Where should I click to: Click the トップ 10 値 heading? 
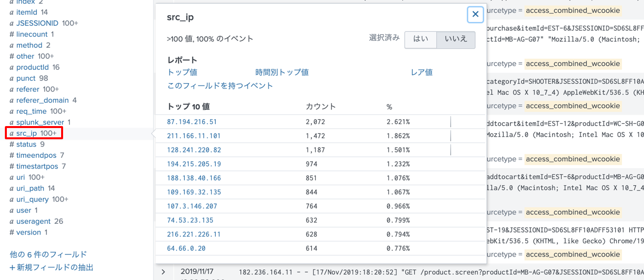pos(188,107)
